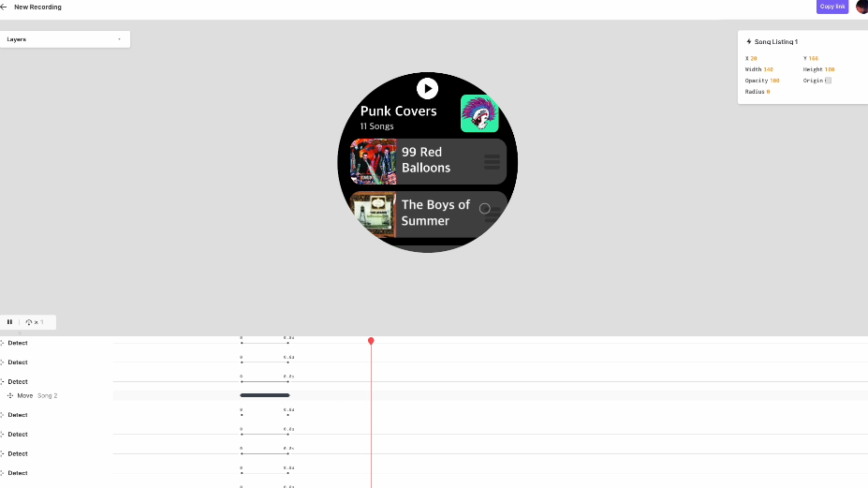Click the back arrow beside New Recording
The height and width of the screenshot is (488, 868).
[4, 7]
